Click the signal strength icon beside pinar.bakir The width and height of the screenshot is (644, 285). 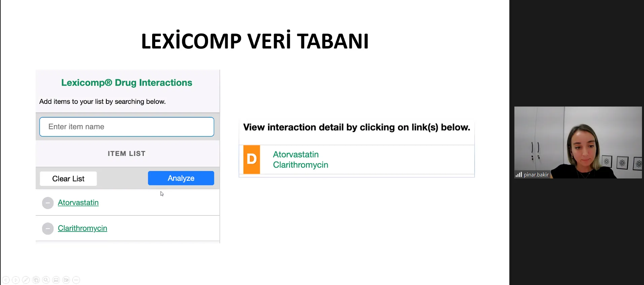point(518,174)
